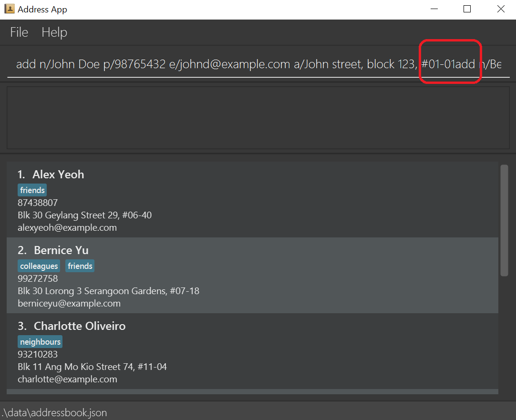Select the Alex Yeoh contact name

[x=58, y=174]
